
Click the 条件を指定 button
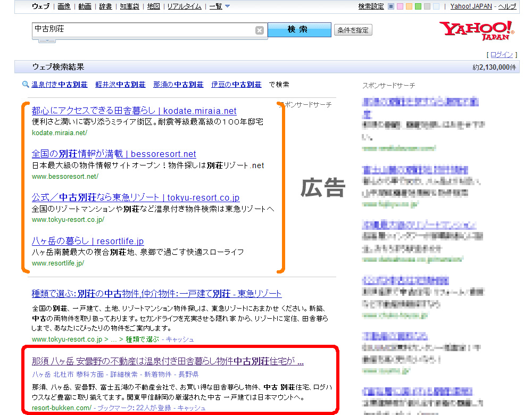(x=353, y=30)
